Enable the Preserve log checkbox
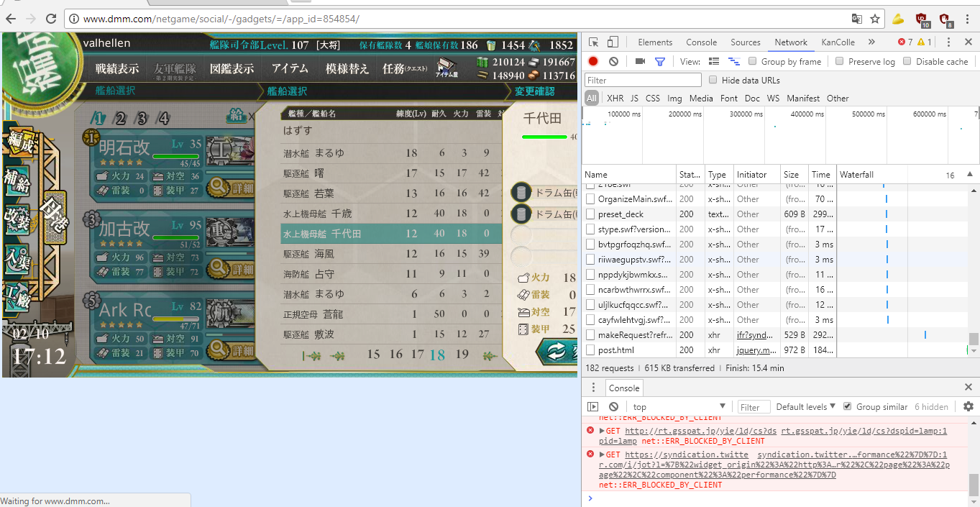This screenshot has height=507, width=980. 839,62
